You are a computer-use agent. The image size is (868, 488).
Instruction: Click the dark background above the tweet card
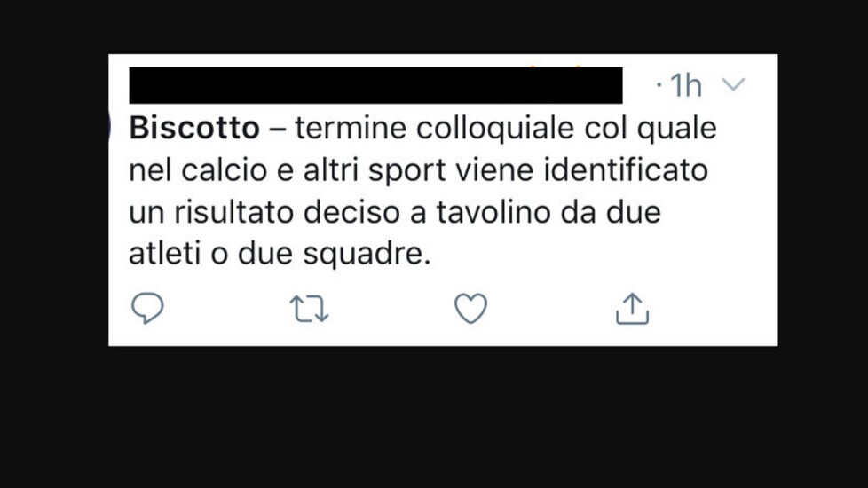tap(434, 27)
